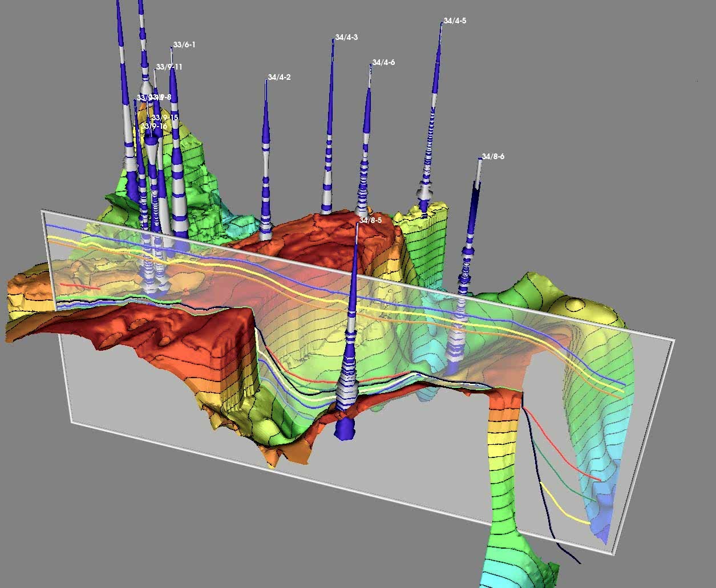The width and height of the screenshot is (716, 588).
Task: Select the 34/4-3 well label
Action: point(346,38)
